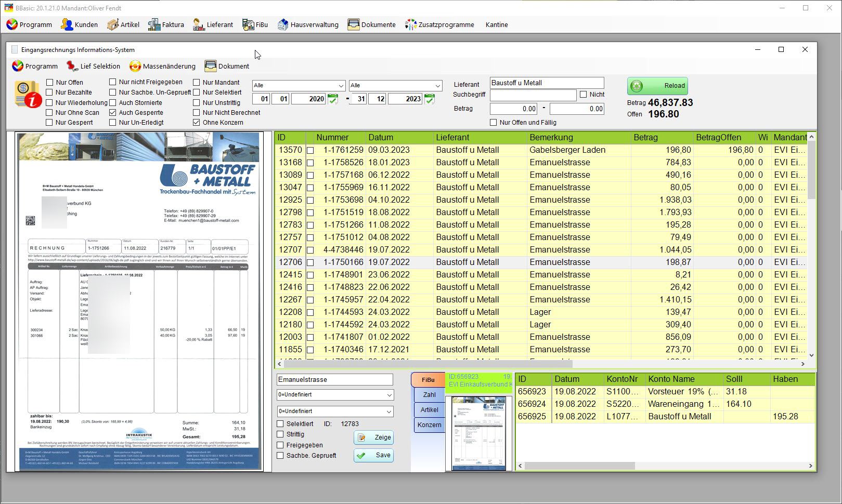The height and width of the screenshot is (504, 842).
Task: Tick the row checkbox for ID 13570
Action: [310, 150]
